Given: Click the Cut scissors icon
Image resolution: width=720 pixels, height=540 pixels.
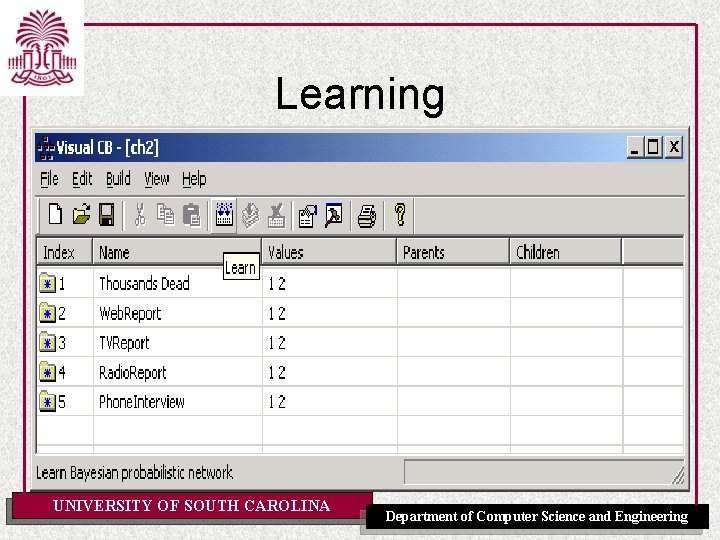Looking at the screenshot, I should (140, 215).
